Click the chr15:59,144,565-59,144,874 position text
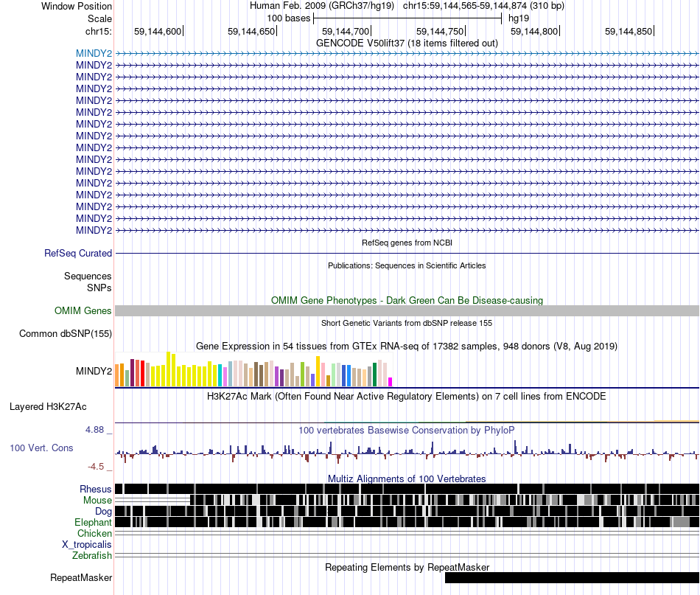Image resolution: width=700 pixels, height=595 pixels. (x=483, y=6)
